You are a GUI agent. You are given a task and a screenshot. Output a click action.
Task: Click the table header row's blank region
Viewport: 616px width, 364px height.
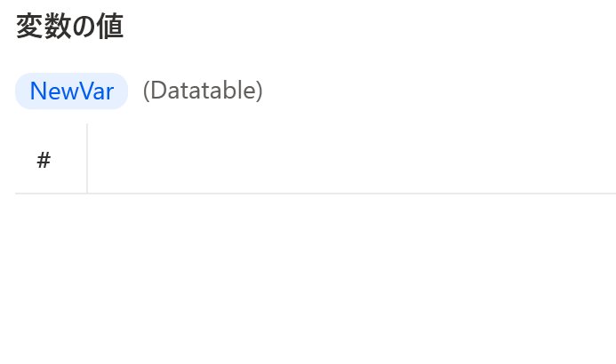click(x=352, y=158)
